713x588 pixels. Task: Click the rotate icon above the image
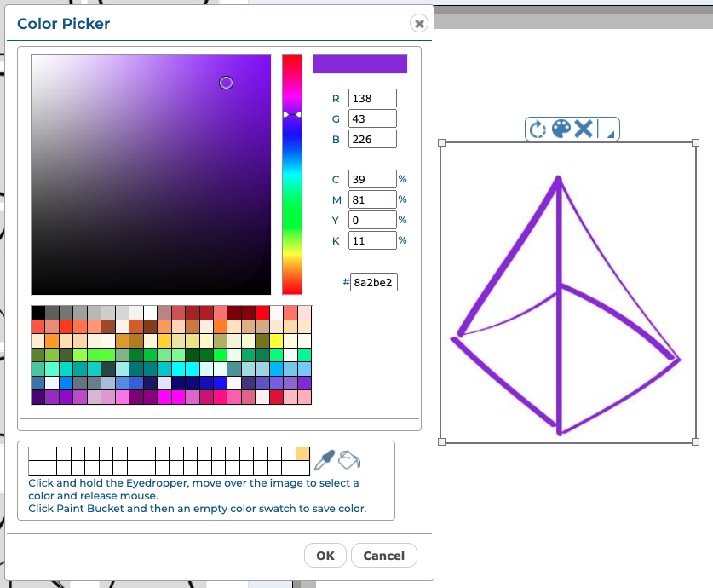538,130
